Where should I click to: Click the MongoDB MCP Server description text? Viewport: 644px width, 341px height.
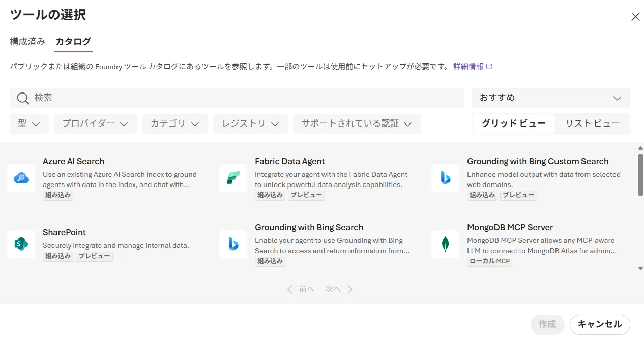pyautogui.click(x=542, y=245)
